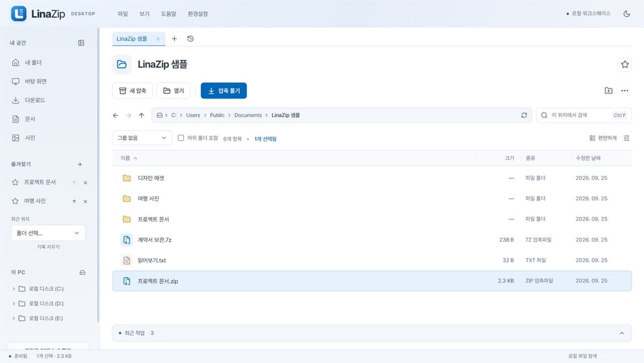Viewport: 644px width, 363px height.
Task: Navigate forward arrow
Action: [x=129, y=115]
